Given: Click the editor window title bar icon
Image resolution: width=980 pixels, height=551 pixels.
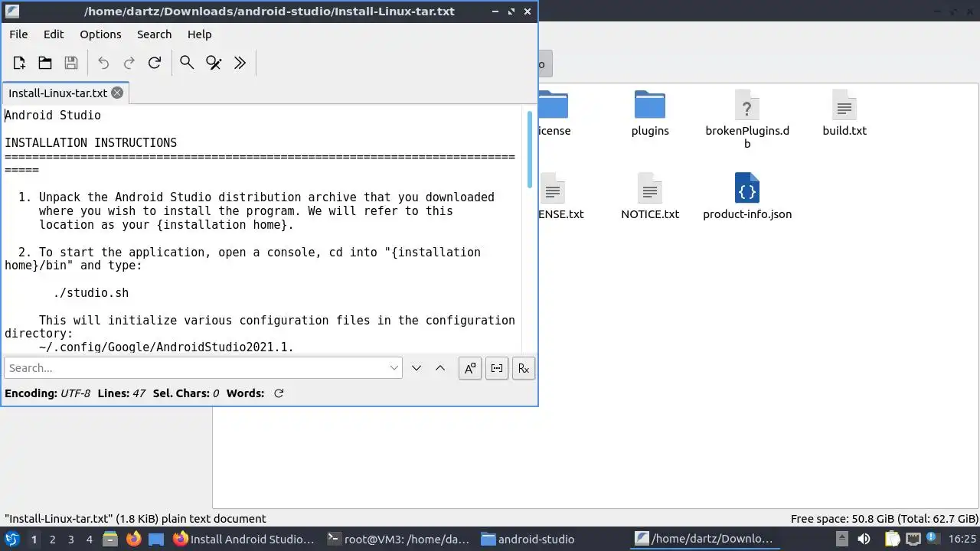Looking at the screenshot, I should pos(11,11).
